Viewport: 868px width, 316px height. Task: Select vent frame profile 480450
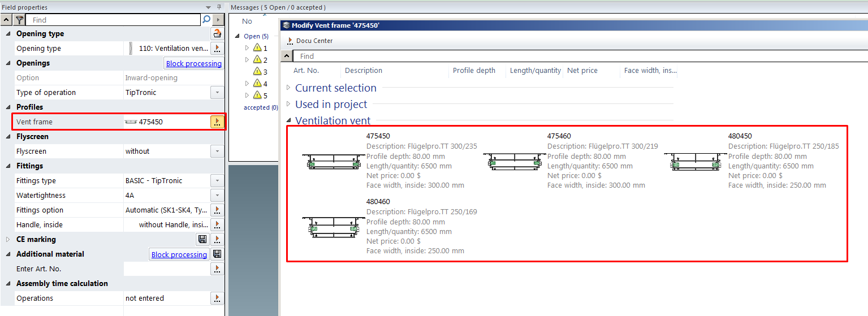tap(740, 136)
